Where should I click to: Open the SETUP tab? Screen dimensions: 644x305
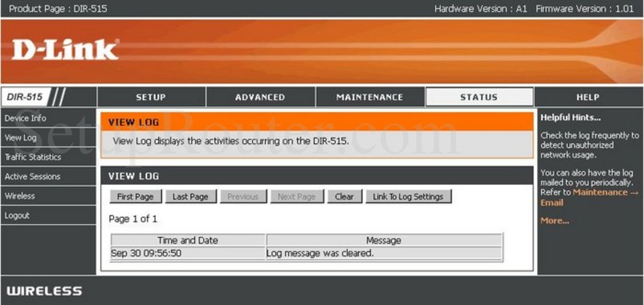point(151,97)
